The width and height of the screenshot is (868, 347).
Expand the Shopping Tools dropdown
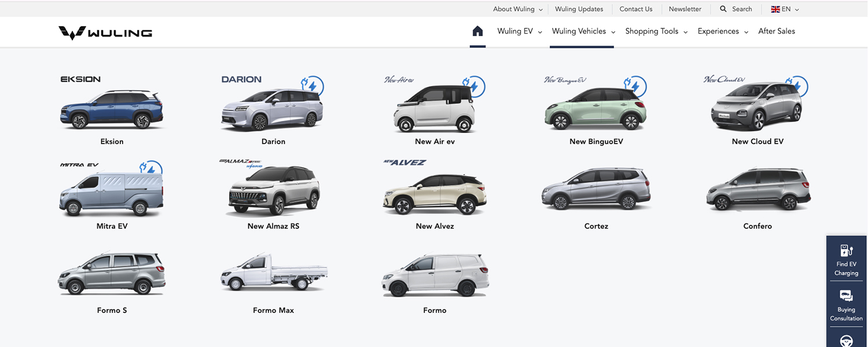coord(656,31)
